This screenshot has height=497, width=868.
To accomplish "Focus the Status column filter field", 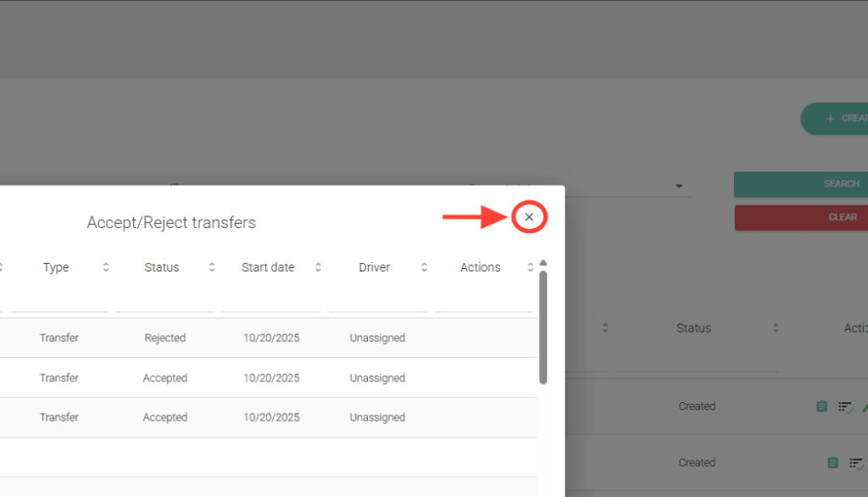I will tap(164, 301).
